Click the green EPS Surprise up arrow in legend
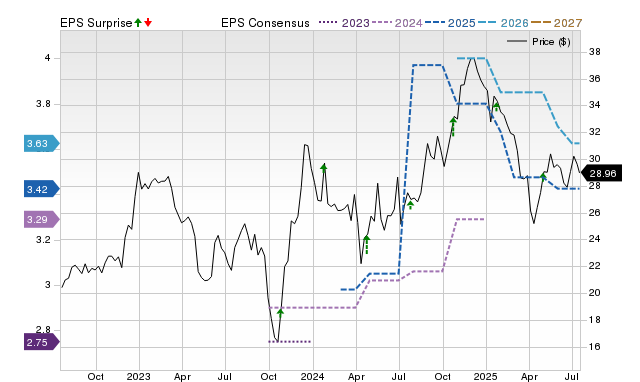This screenshot has width=640, height=382. pos(138,23)
